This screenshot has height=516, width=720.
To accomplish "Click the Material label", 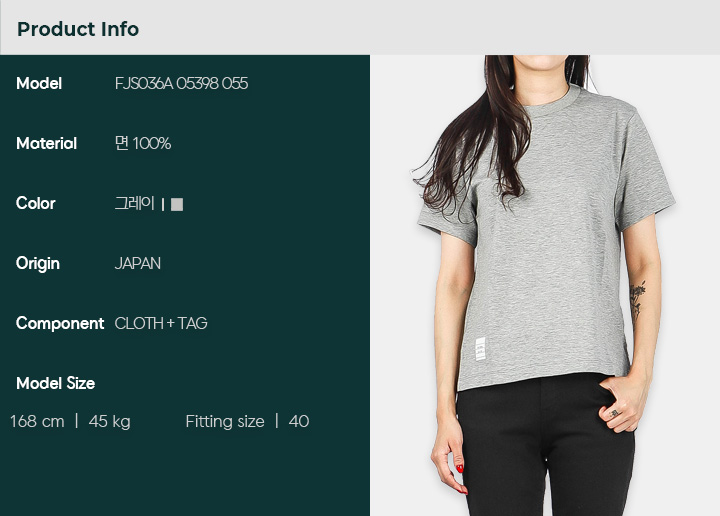I will tap(46, 144).
